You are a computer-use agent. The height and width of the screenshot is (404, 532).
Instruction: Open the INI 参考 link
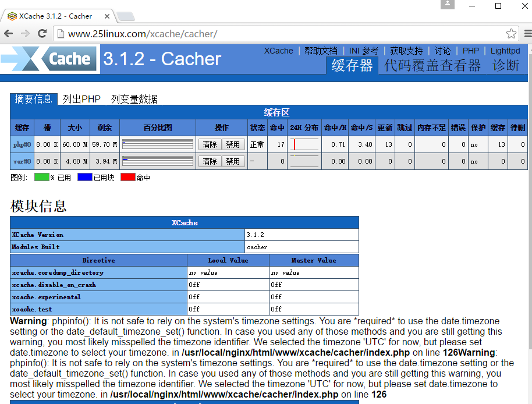point(364,51)
